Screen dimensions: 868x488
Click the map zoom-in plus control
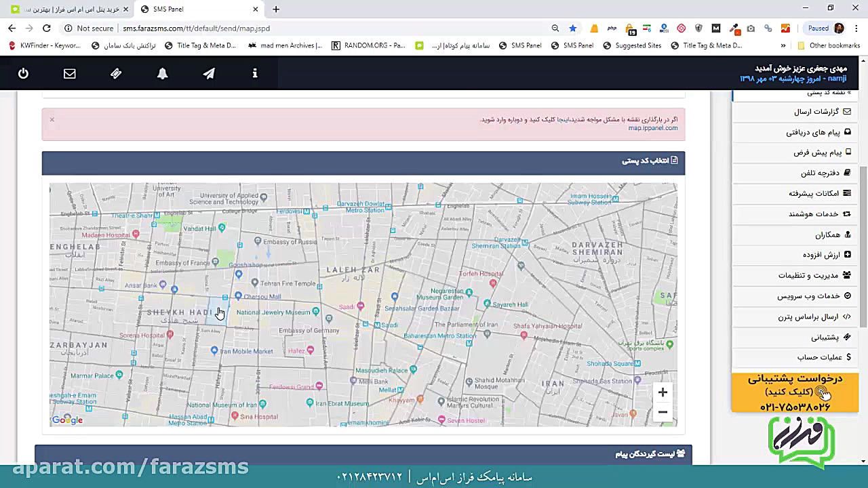tap(663, 392)
